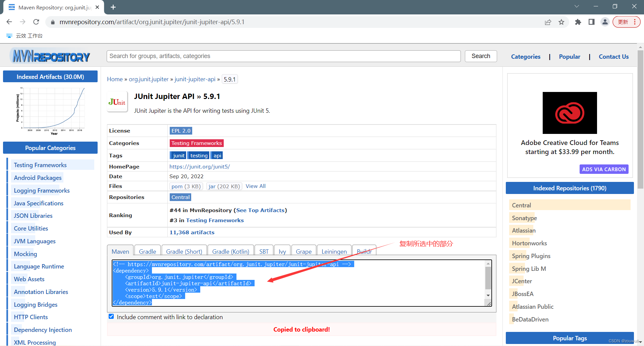
Task: Open Logging Frameworks category
Action: coord(42,190)
